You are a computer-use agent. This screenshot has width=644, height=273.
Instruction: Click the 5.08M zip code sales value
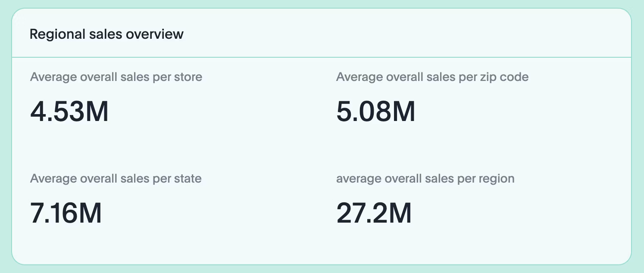tap(375, 111)
